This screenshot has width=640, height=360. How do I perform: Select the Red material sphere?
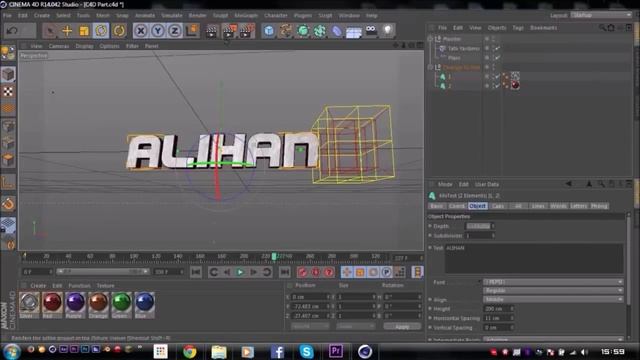(52, 302)
